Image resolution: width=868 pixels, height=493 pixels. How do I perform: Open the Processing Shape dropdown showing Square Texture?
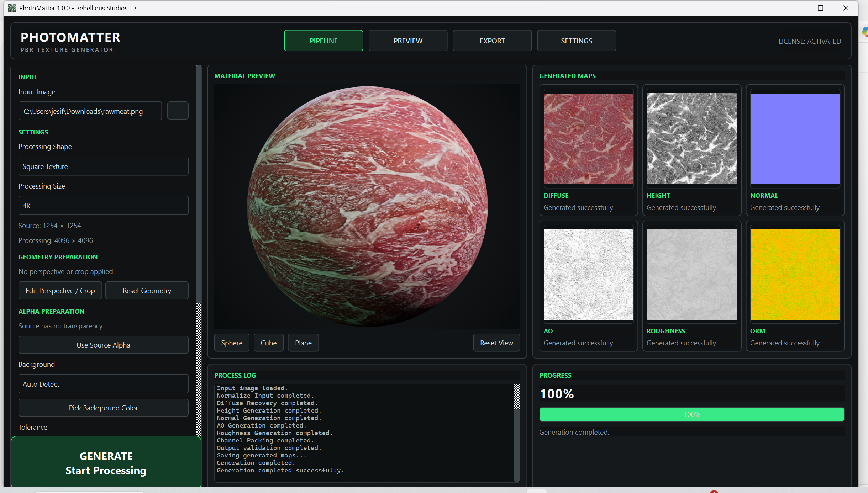103,166
